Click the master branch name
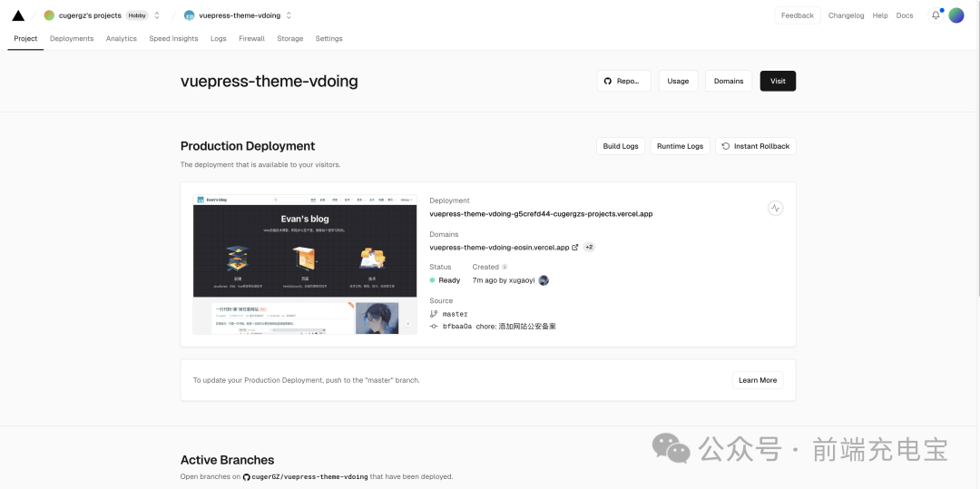This screenshot has height=489, width=980. click(x=455, y=314)
